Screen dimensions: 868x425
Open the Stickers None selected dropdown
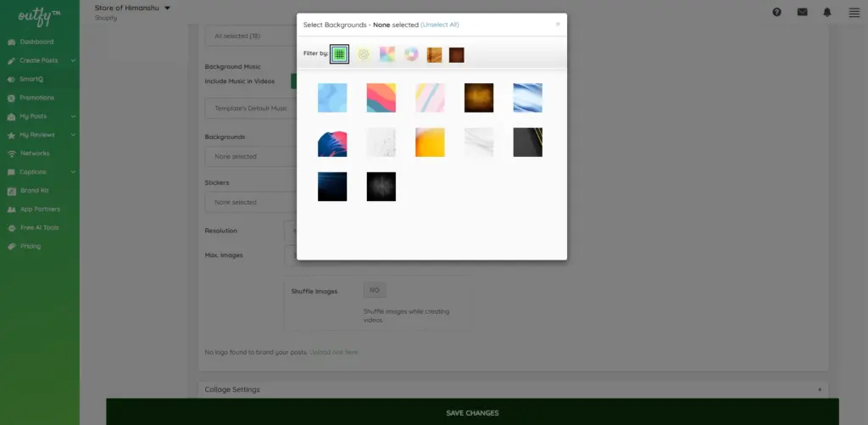[x=250, y=203]
